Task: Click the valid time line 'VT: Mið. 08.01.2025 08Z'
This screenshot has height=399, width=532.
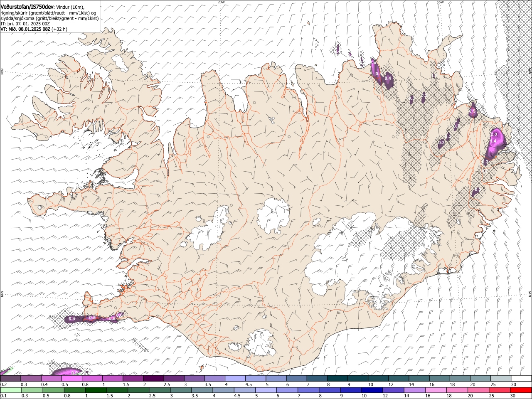Action: [x=25, y=29]
